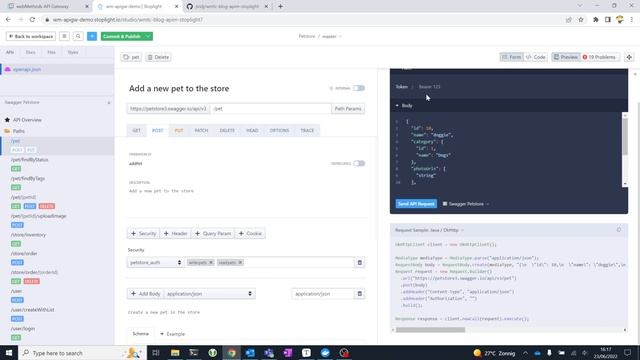
Task: Toggle the Preview panel
Action: click(x=565, y=57)
